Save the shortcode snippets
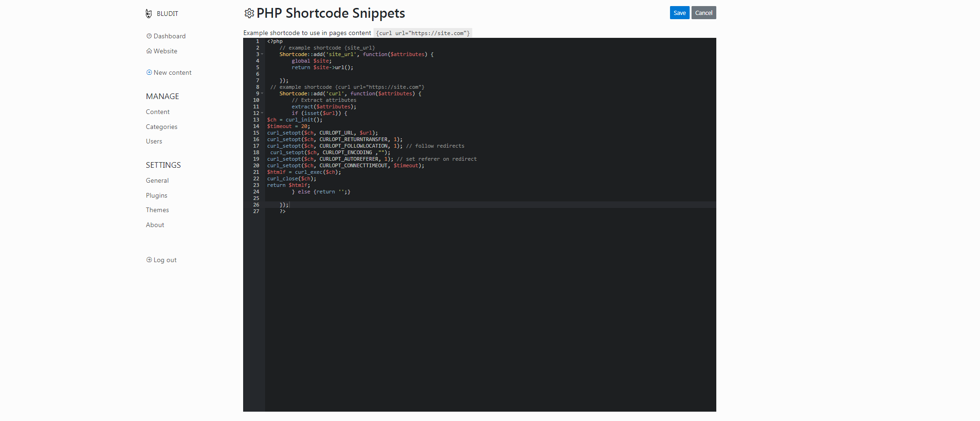 (679, 13)
